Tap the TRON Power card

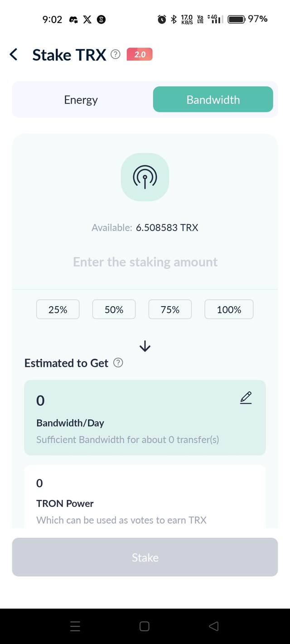click(145, 497)
